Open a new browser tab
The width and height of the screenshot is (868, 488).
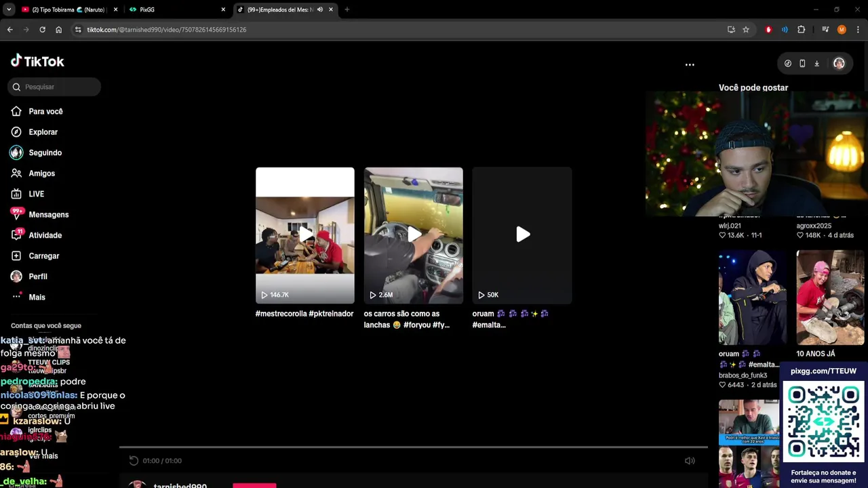coord(347,9)
